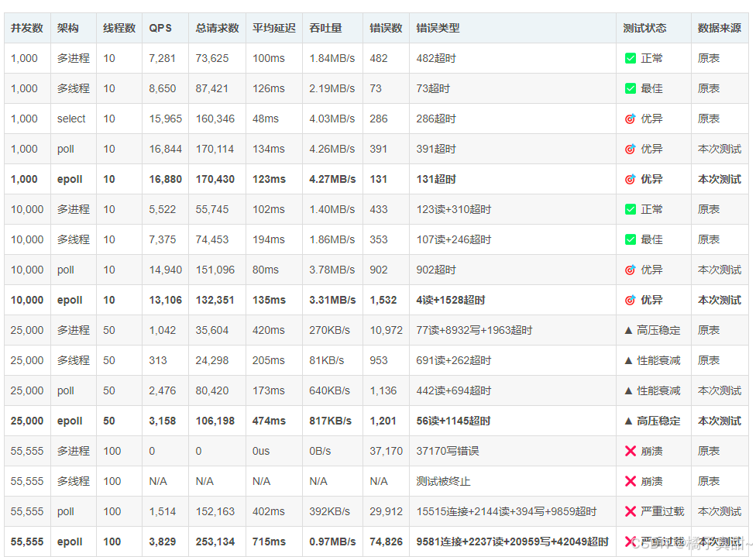Click the 测试被终止 text

[x=443, y=481]
